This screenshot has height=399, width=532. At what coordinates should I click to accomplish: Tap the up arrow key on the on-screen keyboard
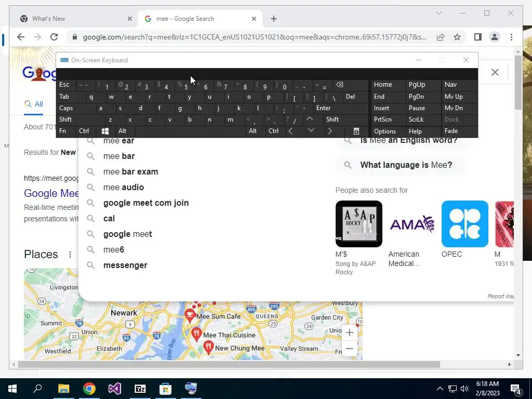(310, 119)
